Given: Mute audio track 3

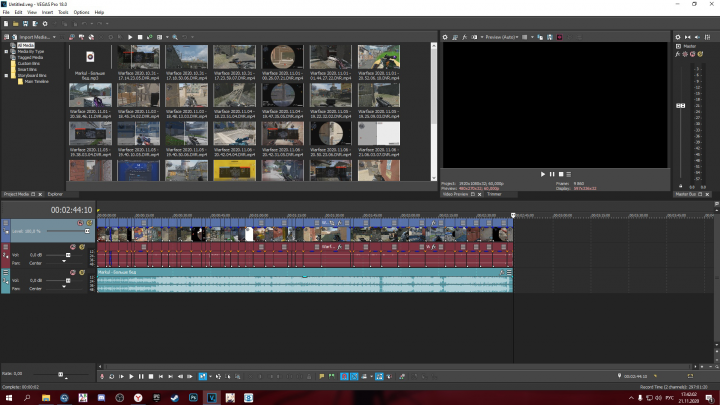Looking at the screenshot, I should tap(73, 273).
